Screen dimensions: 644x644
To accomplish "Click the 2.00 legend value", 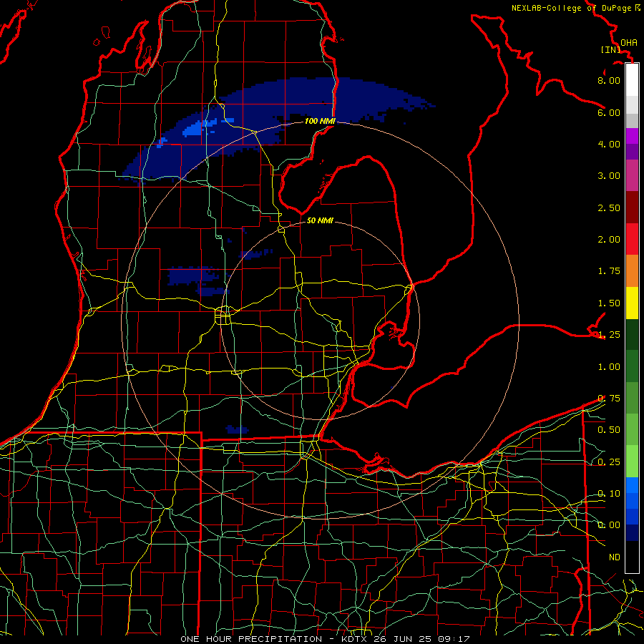I will point(609,239).
